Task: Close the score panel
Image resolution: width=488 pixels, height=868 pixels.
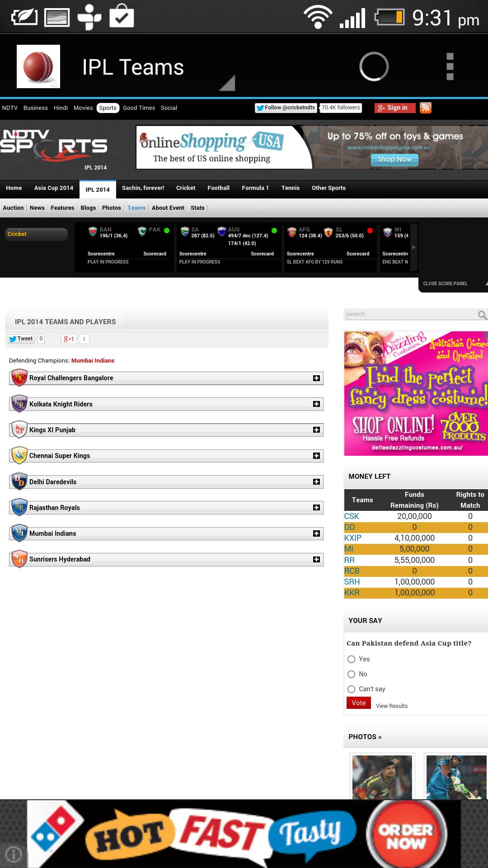Action: pos(446,284)
